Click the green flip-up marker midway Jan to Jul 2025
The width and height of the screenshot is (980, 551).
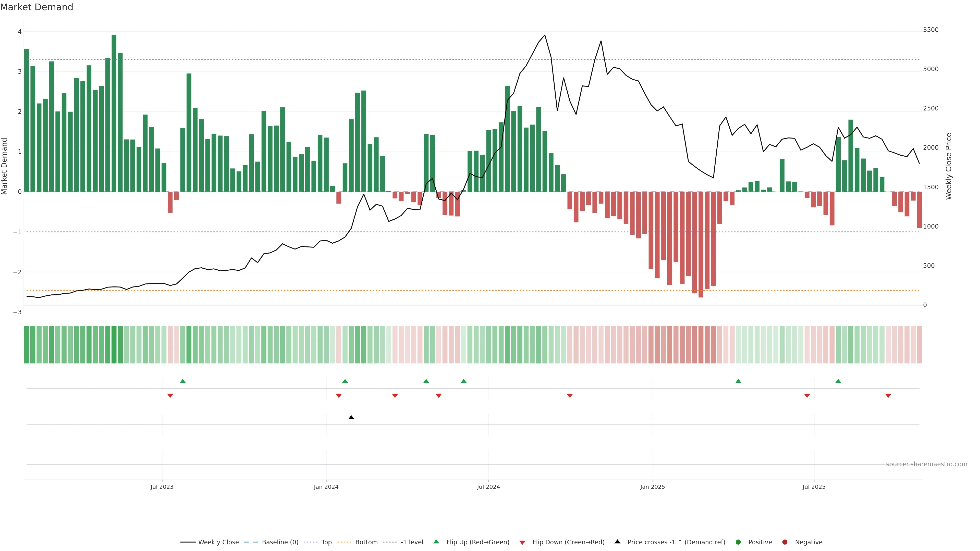pos(738,381)
